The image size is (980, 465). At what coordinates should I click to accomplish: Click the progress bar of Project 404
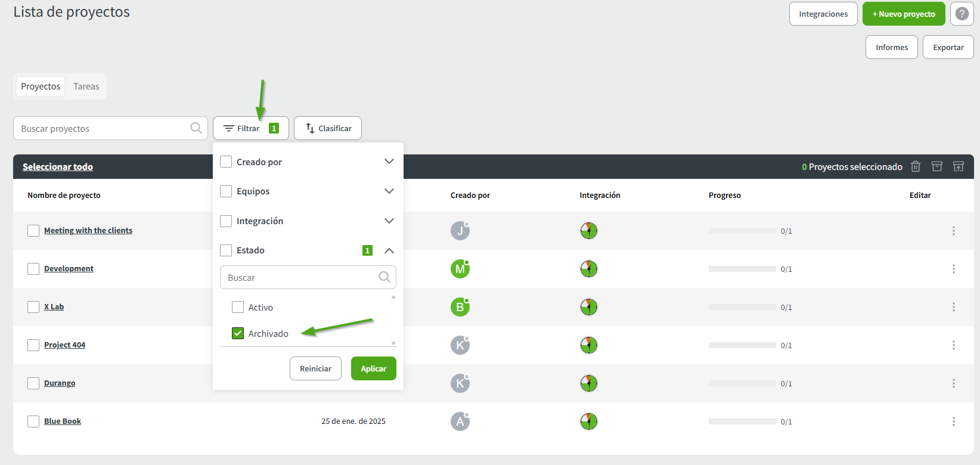(x=742, y=345)
